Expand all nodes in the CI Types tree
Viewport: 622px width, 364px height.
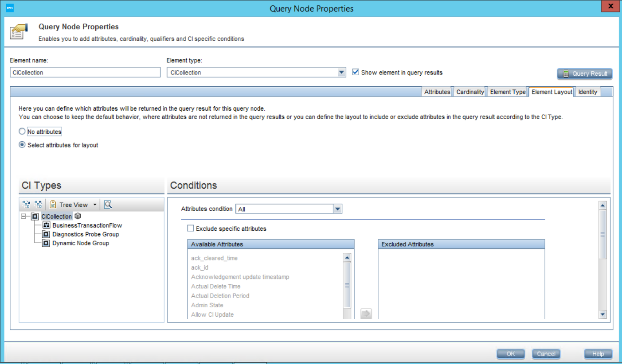coord(26,204)
